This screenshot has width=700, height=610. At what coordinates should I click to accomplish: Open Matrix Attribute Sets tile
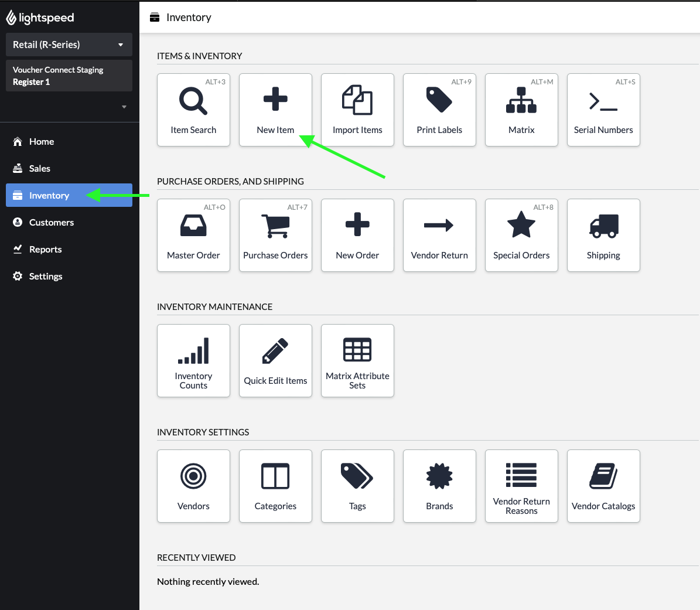tap(357, 361)
